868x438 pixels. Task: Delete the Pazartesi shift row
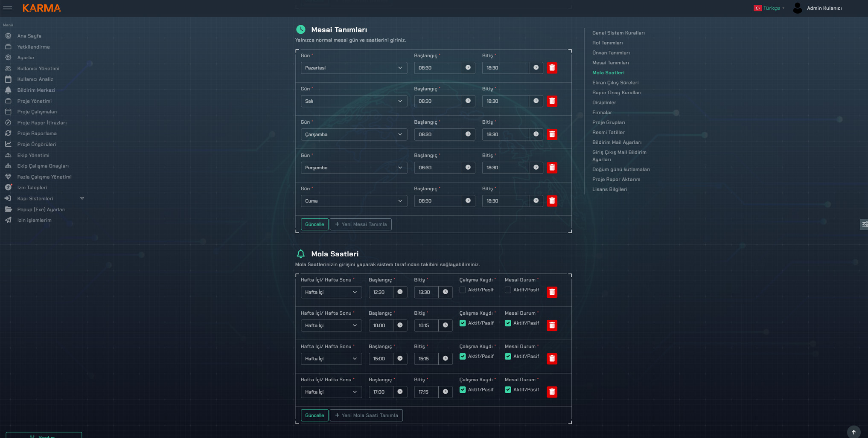tap(552, 68)
